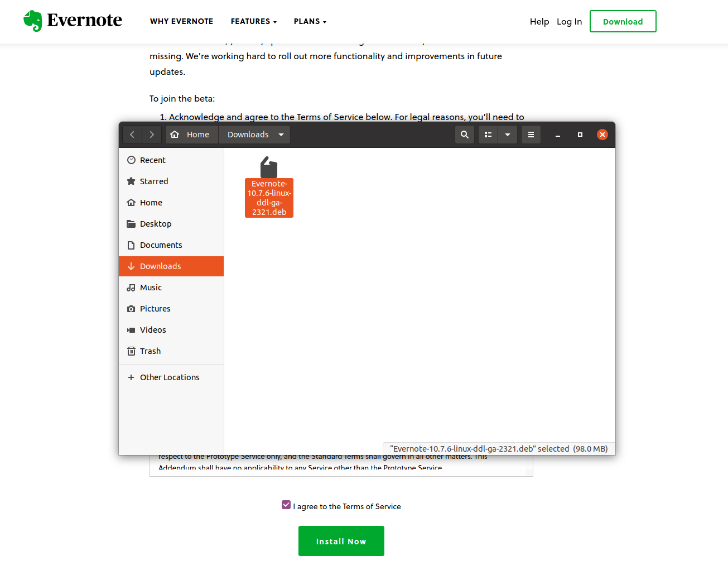
Task: Click the Install Now button
Action: click(x=341, y=540)
